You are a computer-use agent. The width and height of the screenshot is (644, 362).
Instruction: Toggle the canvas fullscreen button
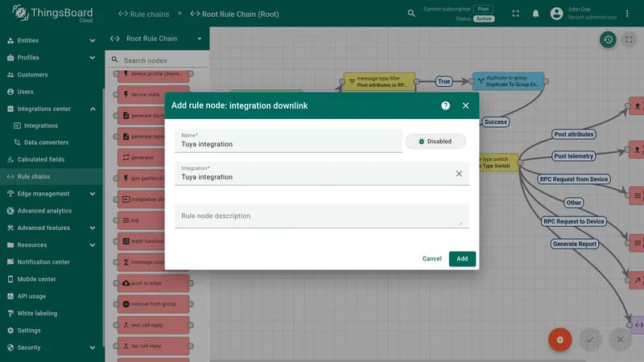click(629, 39)
